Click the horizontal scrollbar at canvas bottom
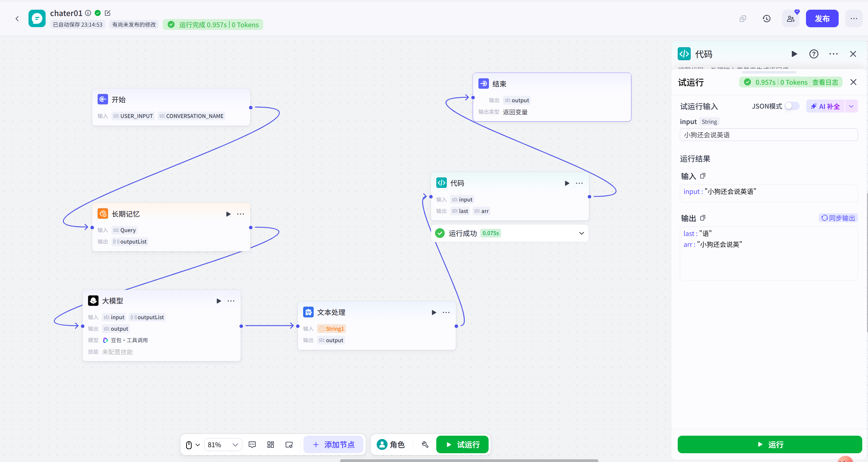The height and width of the screenshot is (462, 868). 469,460
